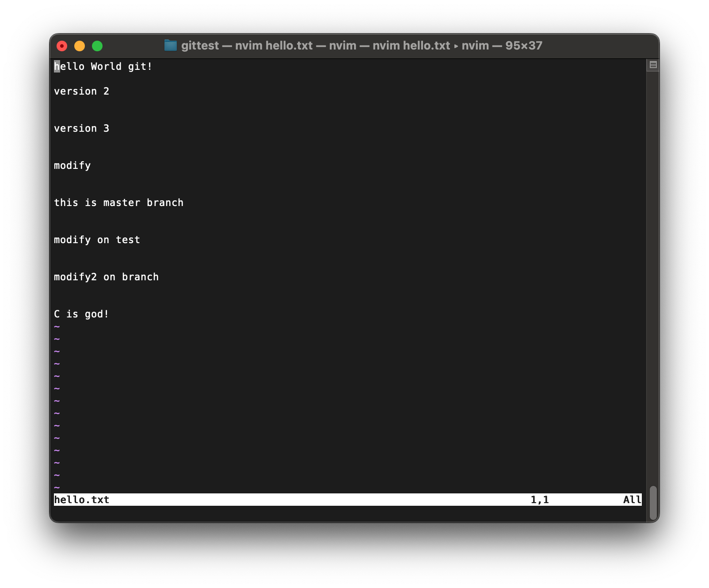
Task: Click the folder icon in the title bar
Action: [x=170, y=46]
